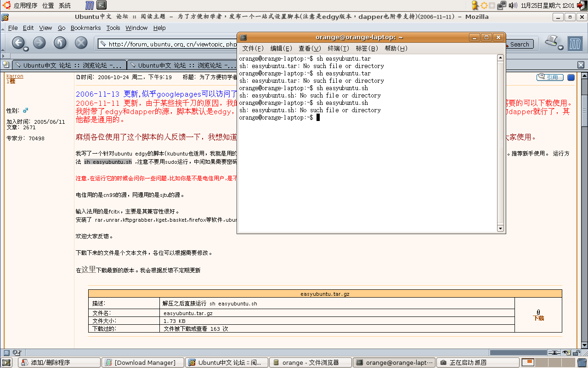Click the Mozilla Search button

click(519, 44)
